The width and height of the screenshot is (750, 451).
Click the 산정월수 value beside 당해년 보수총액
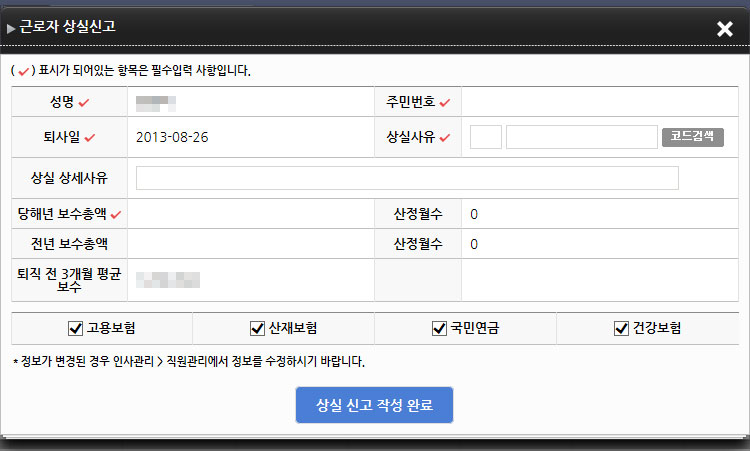[474, 214]
